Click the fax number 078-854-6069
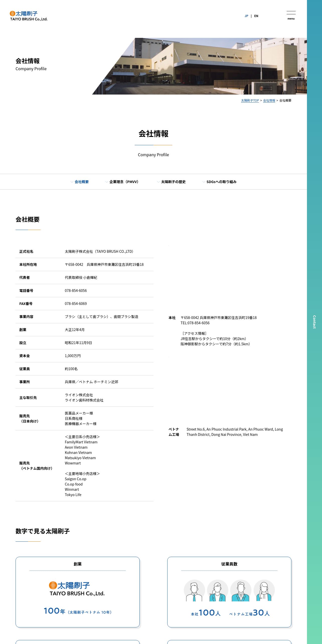Viewport: 322px width, 644px height. (76, 304)
